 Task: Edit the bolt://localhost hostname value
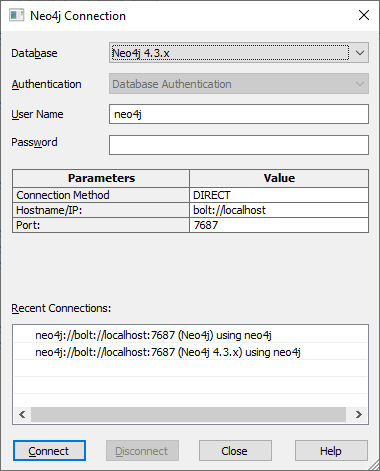[279, 210]
